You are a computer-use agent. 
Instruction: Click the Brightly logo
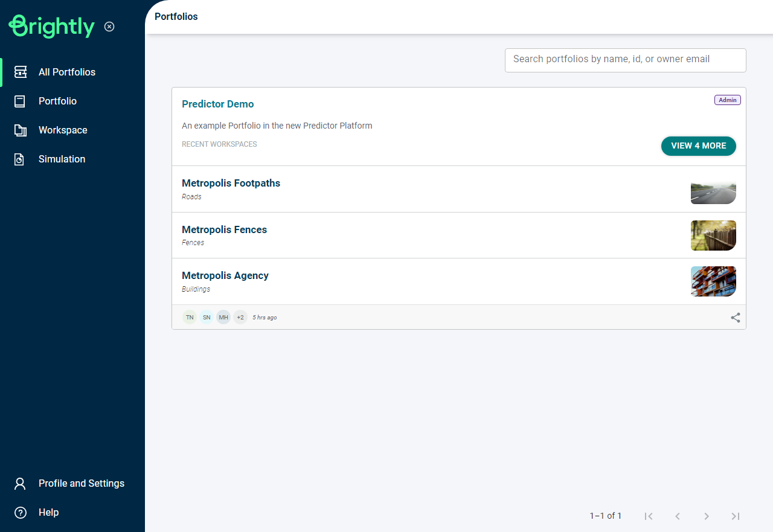(x=51, y=26)
